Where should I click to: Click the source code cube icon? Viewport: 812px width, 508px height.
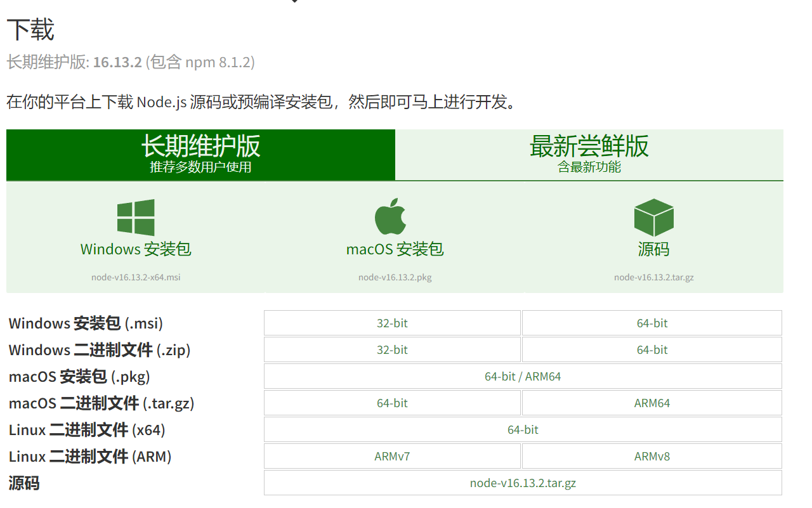click(x=653, y=218)
